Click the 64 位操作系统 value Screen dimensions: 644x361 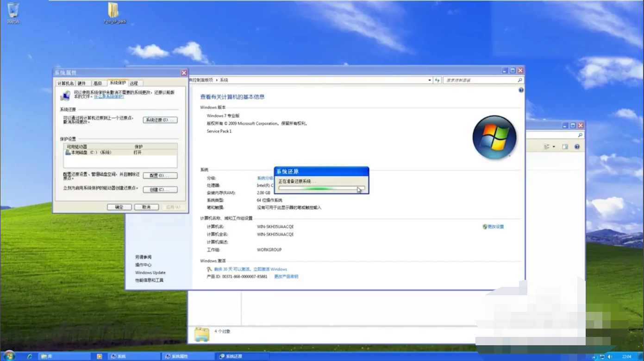pos(270,200)
